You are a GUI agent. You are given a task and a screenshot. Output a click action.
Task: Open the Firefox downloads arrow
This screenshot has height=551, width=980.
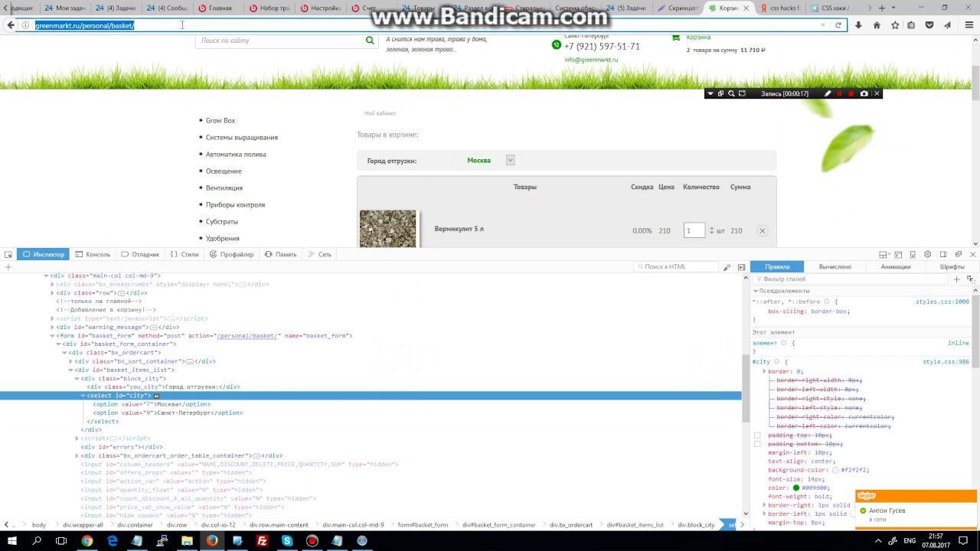point(858,25)
